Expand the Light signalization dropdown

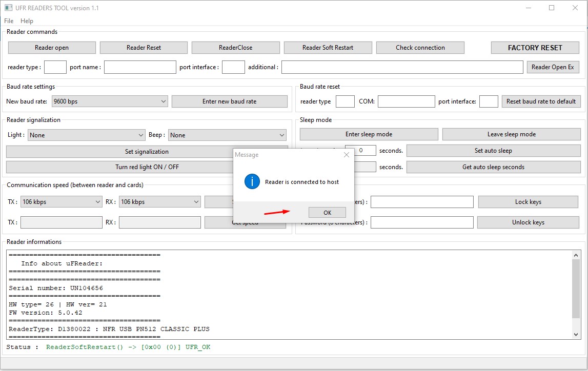tap(86, 135)
